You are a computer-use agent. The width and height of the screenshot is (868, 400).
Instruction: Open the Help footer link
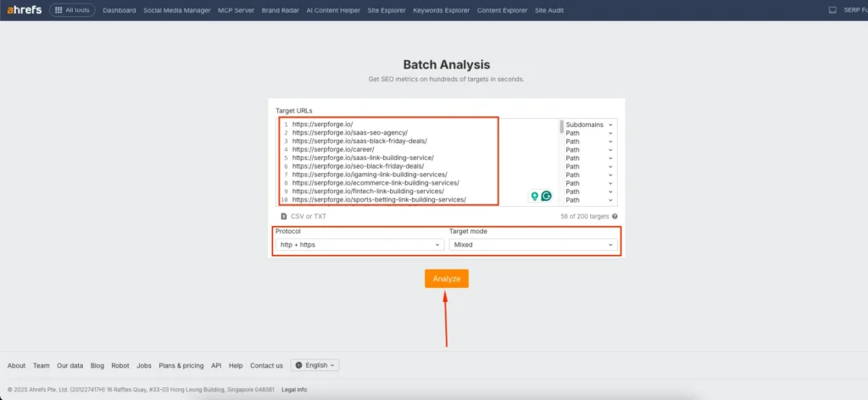point(236,366)
